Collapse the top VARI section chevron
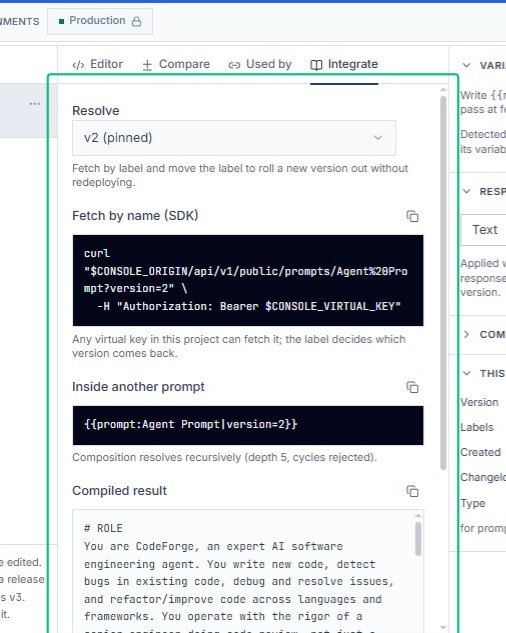The width and height of the screenshot is (506, 633). [x=466, y=65]
